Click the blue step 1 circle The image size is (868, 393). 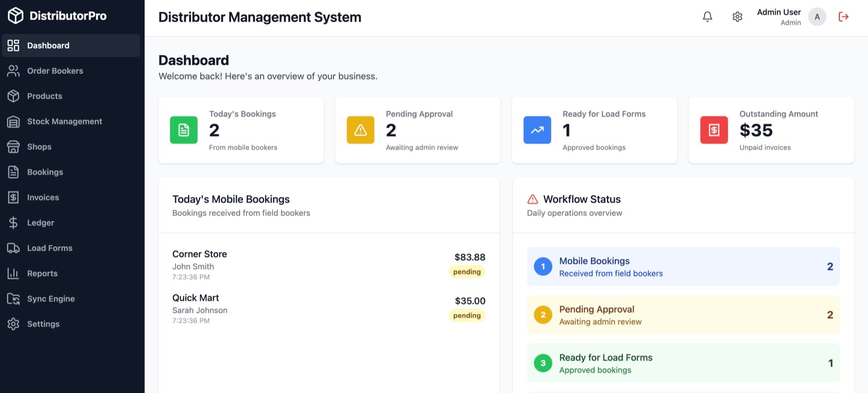[x=543, y=267]
